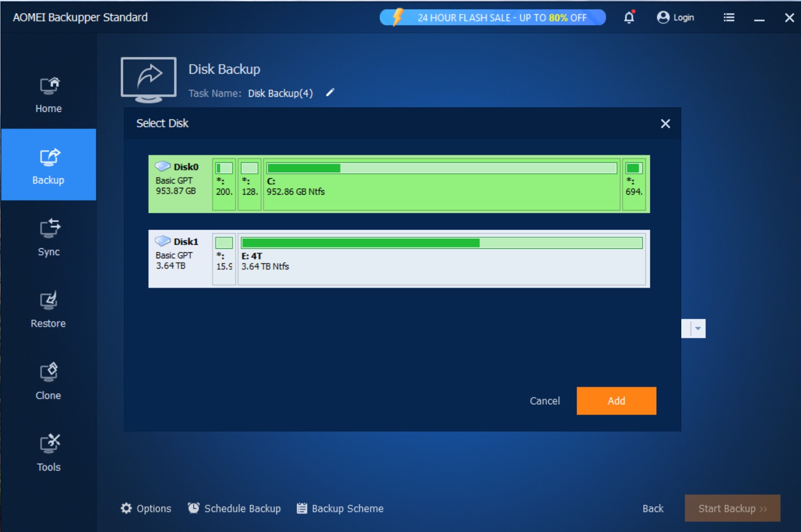
Task: Open the Clone sidebar section
Action: coord(48,381)
